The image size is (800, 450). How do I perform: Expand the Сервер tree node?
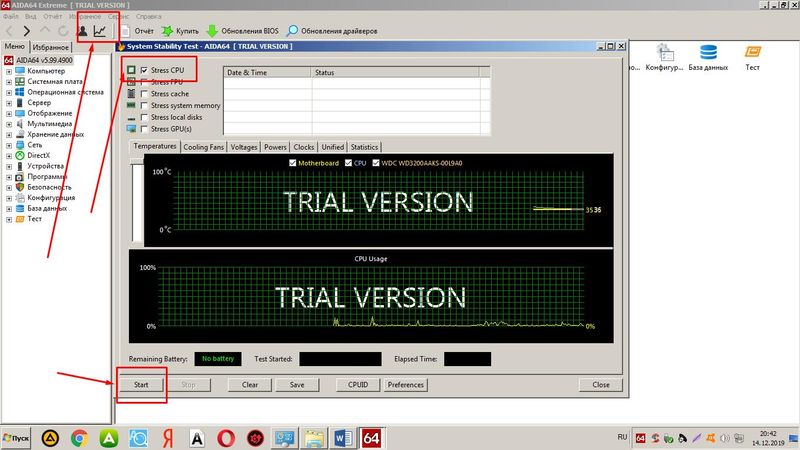tap(9, 103)
